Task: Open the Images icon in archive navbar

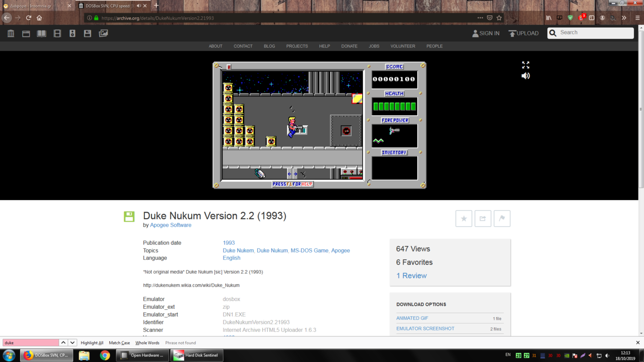Action: pyautogui.click(x=103, y=33)
